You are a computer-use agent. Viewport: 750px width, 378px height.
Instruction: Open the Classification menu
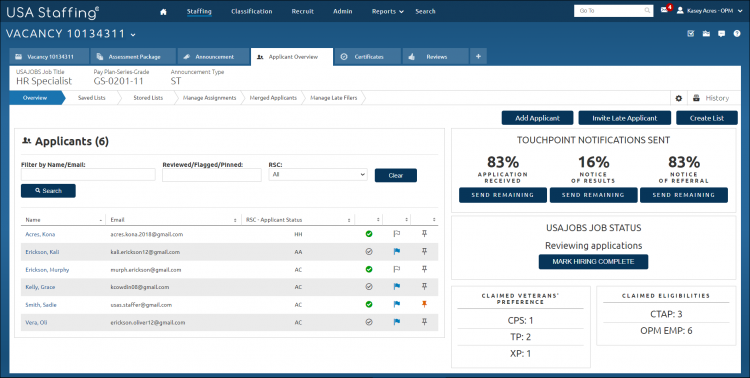coord(252,11)
